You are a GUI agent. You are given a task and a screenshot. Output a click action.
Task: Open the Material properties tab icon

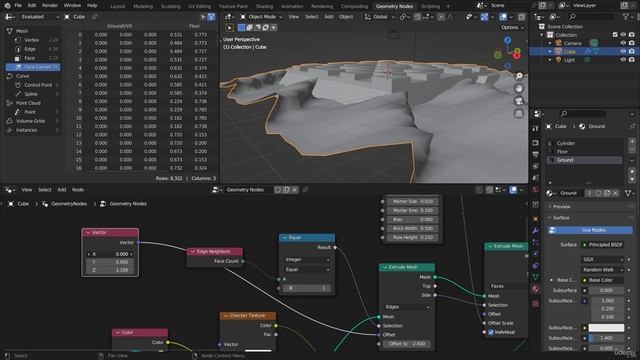coord(536,289)
